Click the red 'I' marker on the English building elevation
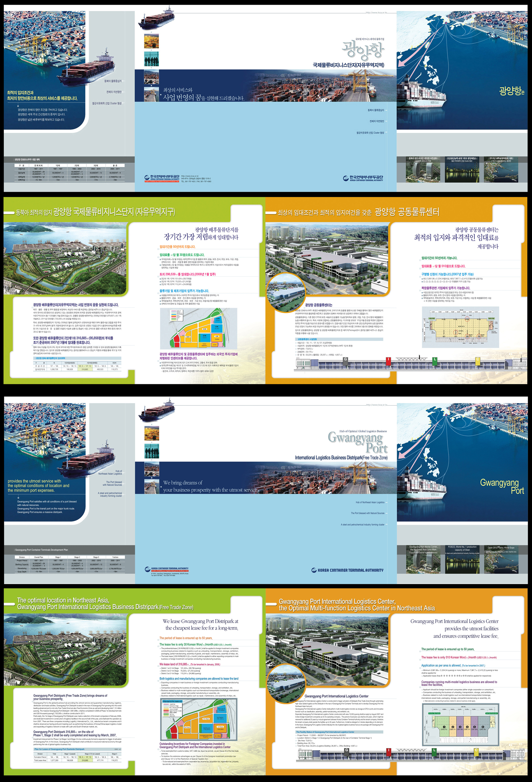The width and height of the screenshot is (532, 782). pyautogui.click(x=389, y=751)
